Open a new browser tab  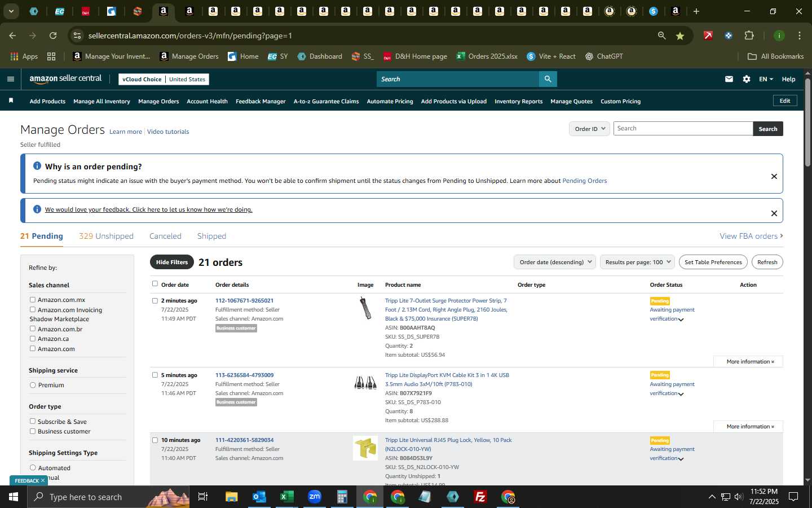click(x=696, y=11)
